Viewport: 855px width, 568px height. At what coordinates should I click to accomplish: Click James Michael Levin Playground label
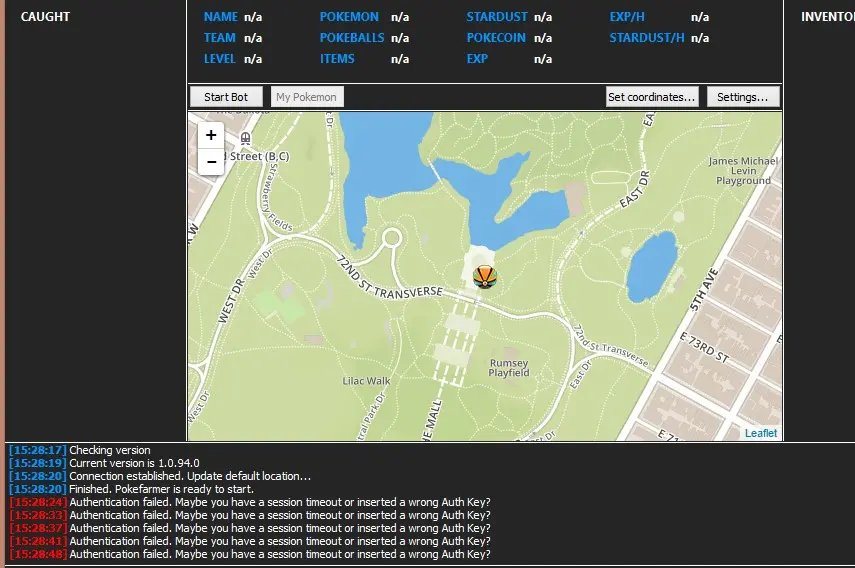[x=743, y=170]
